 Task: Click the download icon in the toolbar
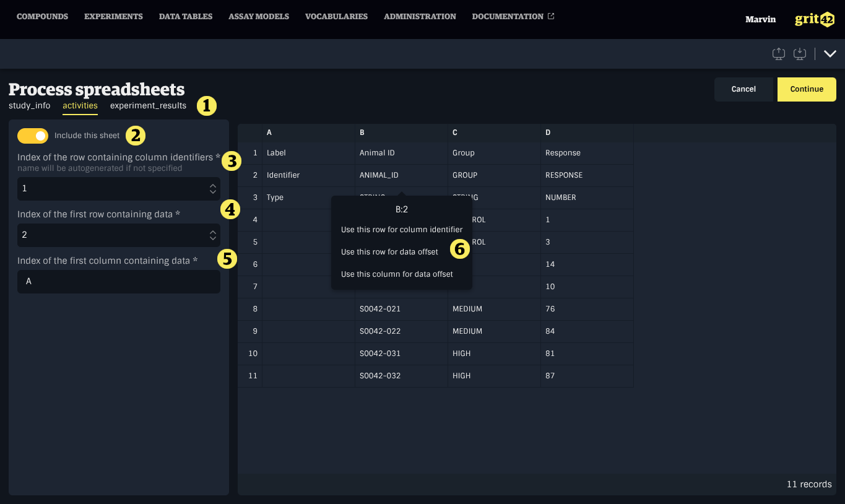[x=800, y=54]
